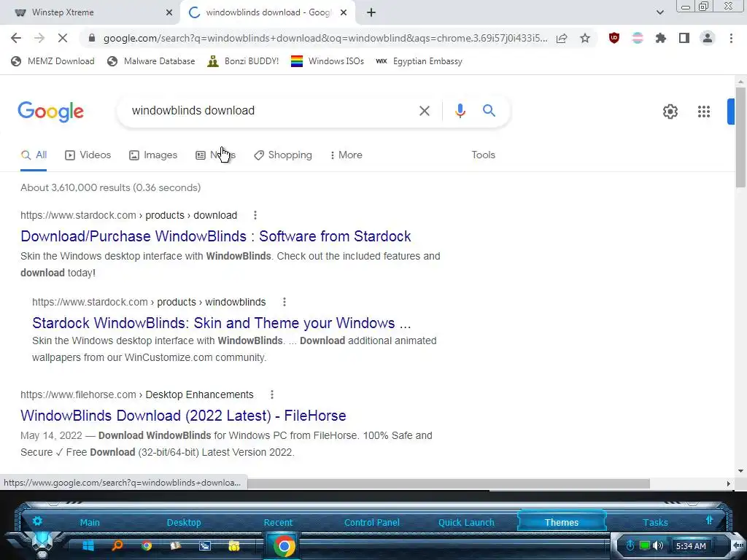This screenshot has width=747, height=560.
Task: Switch to Shopping results
Action: 282,155
